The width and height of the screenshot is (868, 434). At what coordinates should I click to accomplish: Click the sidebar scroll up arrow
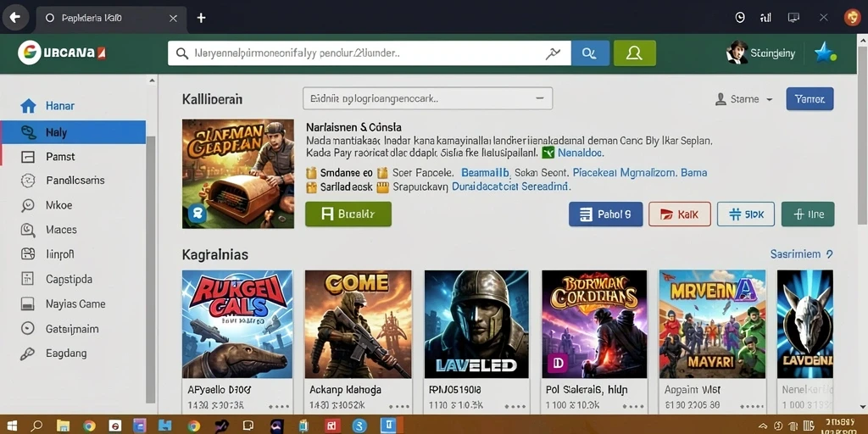pos(152,81)
